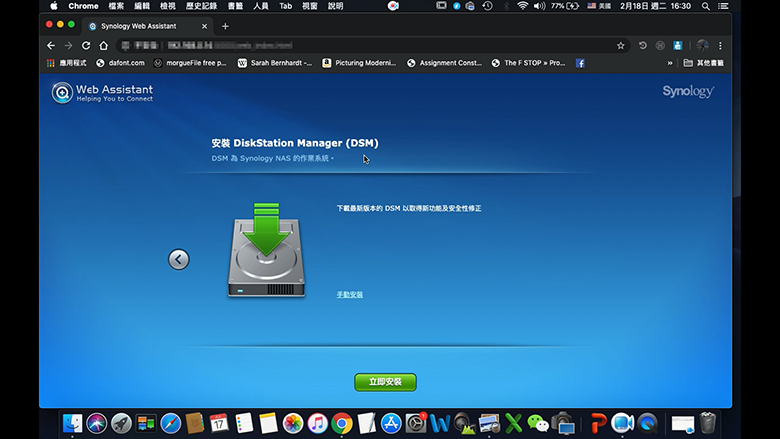This screenshot has width=780, height=439.
Task: Go to the Chrome home page icon
Action: tap(103, 46)
